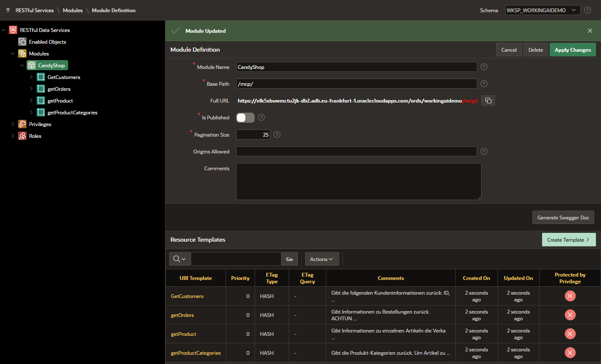Click the Enabled Objects icon

pyautogui.click(x=22, y=42)
